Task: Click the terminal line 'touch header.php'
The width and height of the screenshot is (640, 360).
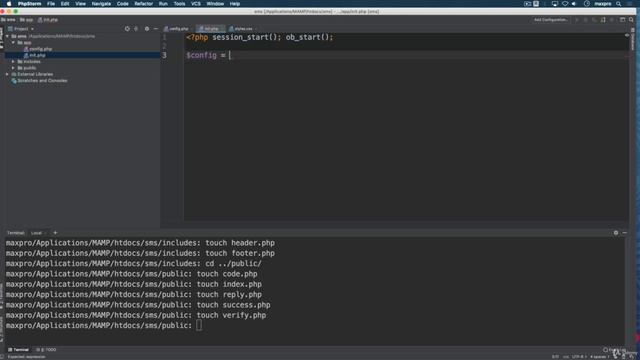Action: point(140,243)
